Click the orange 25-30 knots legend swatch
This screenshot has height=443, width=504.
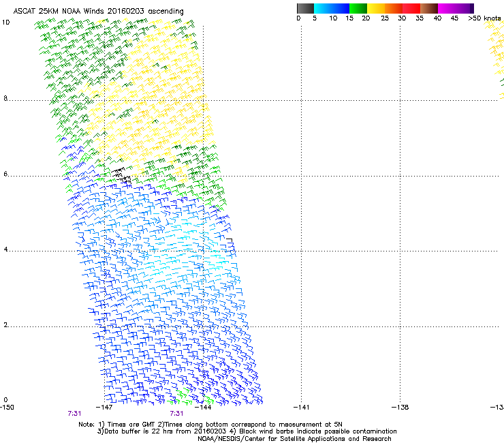394,8
